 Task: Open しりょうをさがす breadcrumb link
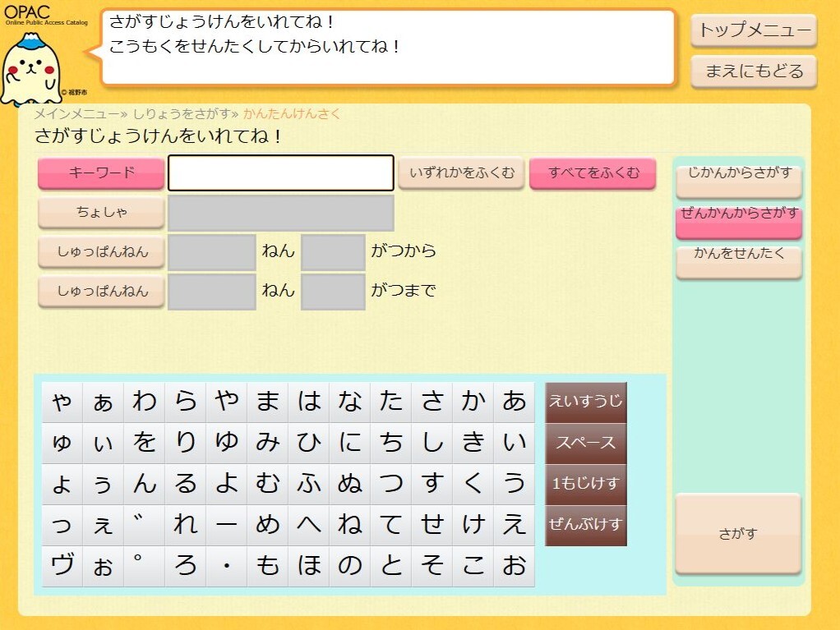182,113
